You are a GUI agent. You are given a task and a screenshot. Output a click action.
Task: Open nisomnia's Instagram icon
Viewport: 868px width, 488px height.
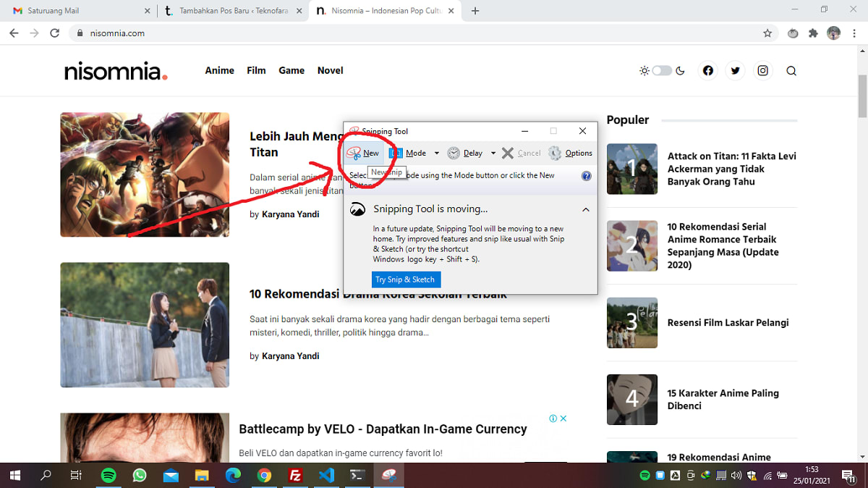tap(763, 70)
